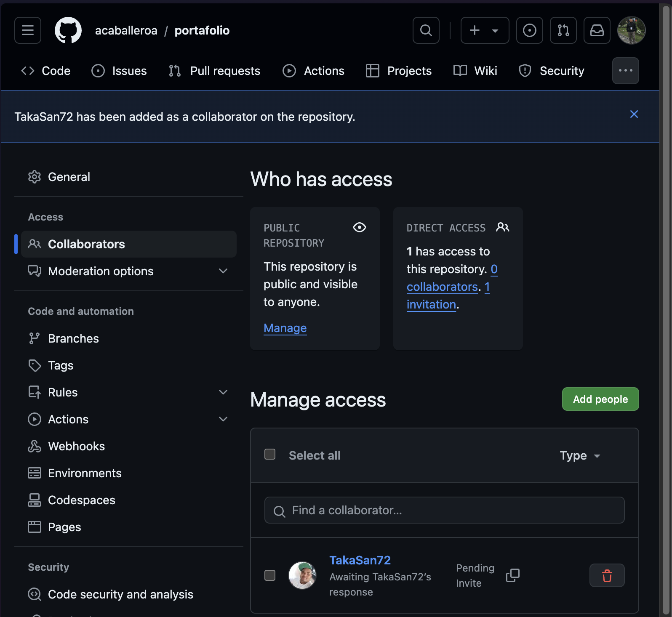Go to the acaballeroa owner link
672x617 pixels.
pyautogui.click(x=126, y=30)
